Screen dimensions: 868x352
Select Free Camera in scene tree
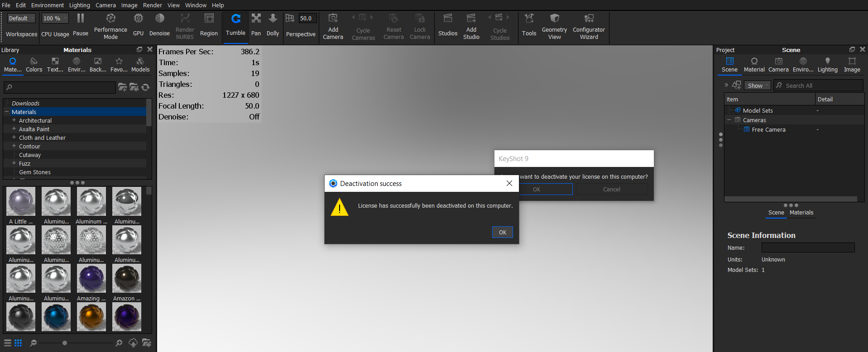768,129
